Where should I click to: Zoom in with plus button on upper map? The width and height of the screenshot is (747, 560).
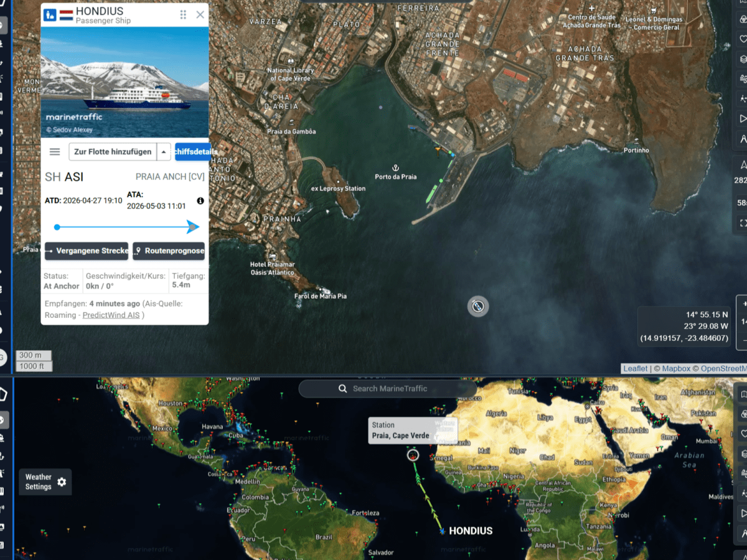(743, 304)
